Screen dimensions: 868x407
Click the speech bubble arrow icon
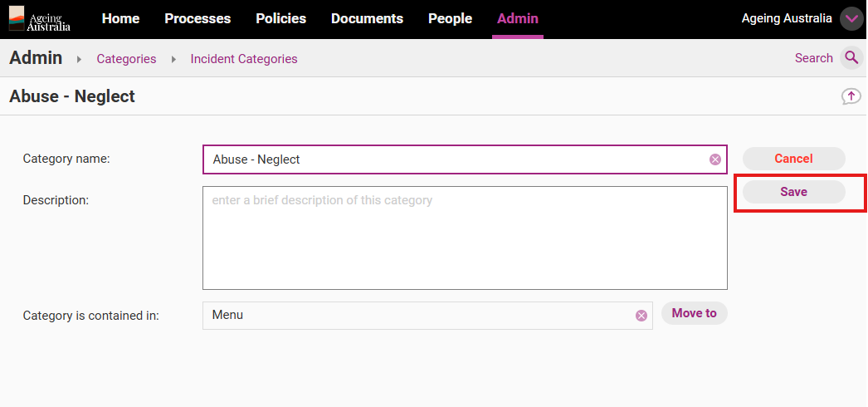851,96
